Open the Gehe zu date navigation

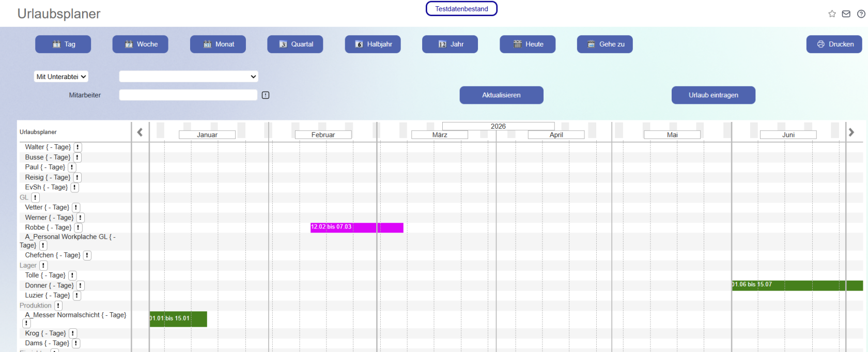605,44
